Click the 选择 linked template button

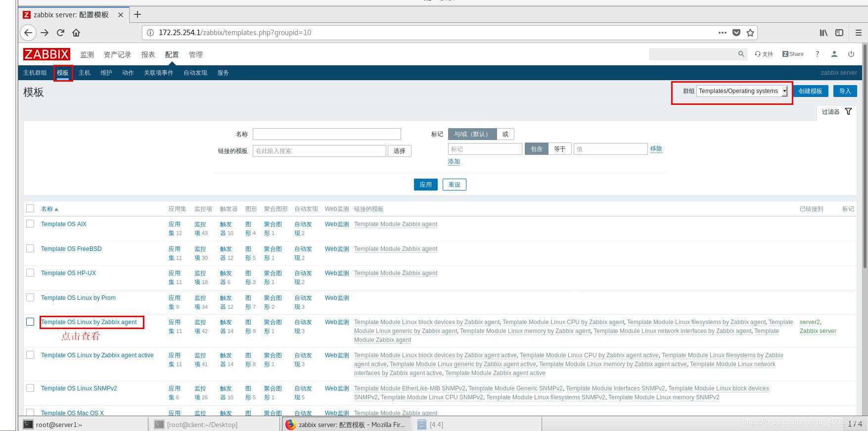point(400,151)
